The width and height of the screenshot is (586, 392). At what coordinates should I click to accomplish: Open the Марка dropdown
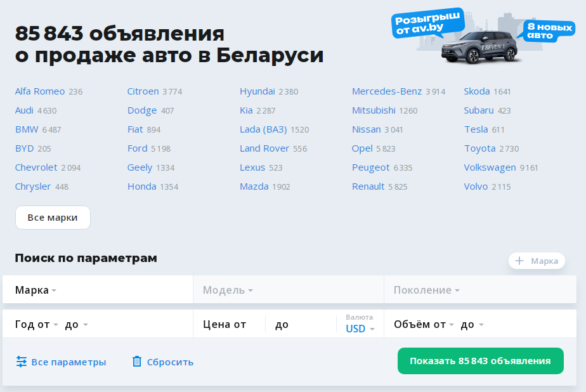[x=98, y=290]
